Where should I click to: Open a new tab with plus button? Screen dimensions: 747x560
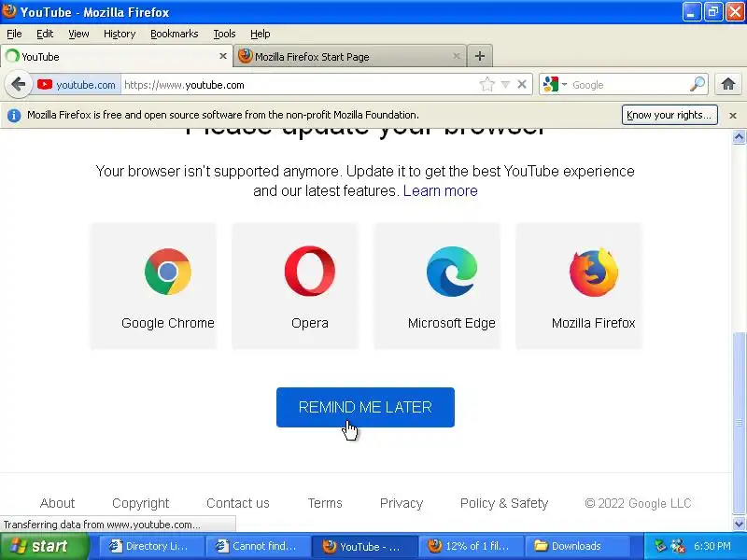pyautogui.click(x=480, y=56)
